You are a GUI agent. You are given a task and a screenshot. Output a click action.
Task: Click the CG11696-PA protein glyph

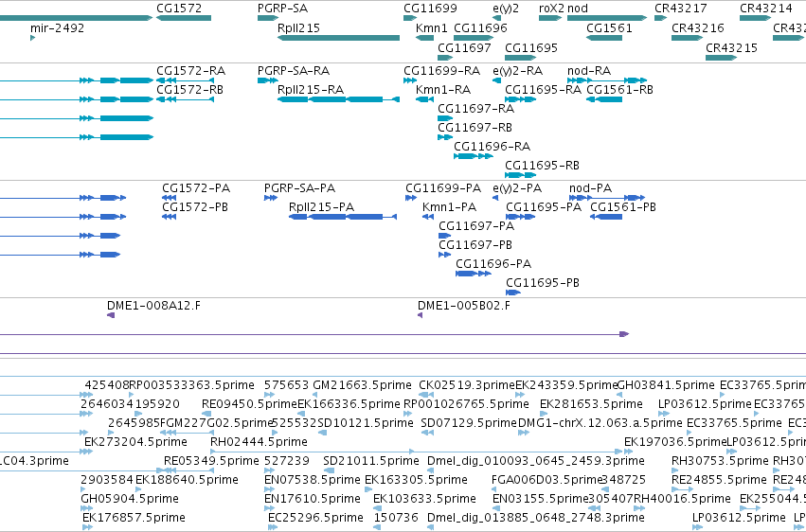point(474,274)
